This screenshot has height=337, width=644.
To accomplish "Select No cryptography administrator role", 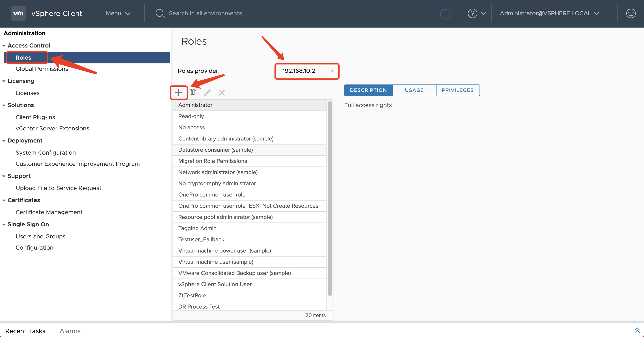I will (x=249, y=184).
